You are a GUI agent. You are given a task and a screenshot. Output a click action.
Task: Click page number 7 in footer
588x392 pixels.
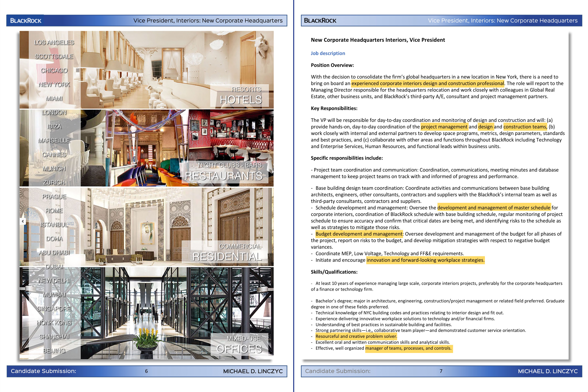pyautogui.click(x=441, y=371)
